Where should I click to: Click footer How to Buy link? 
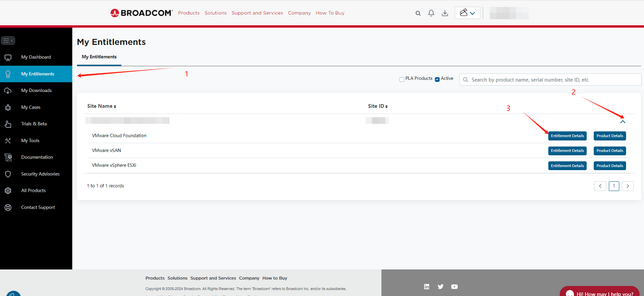click(x=275, y=278)
